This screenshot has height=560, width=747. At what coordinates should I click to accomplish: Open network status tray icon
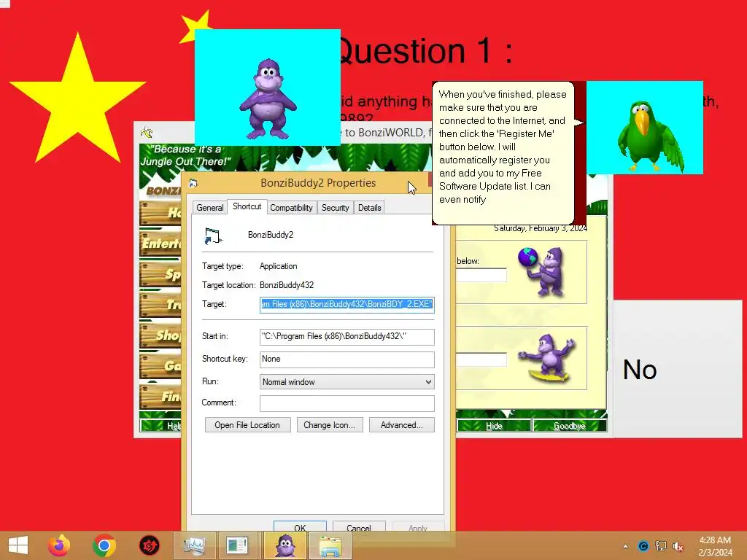pos(661,546)
